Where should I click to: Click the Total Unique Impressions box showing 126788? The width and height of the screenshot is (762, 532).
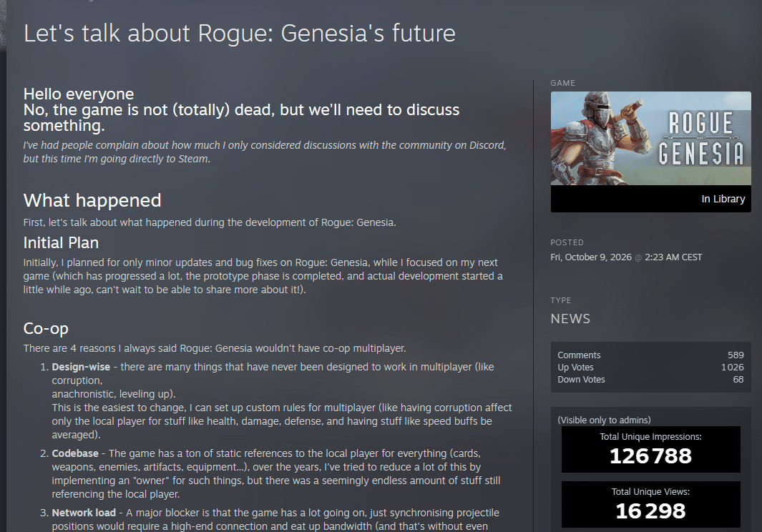point(650,449)
